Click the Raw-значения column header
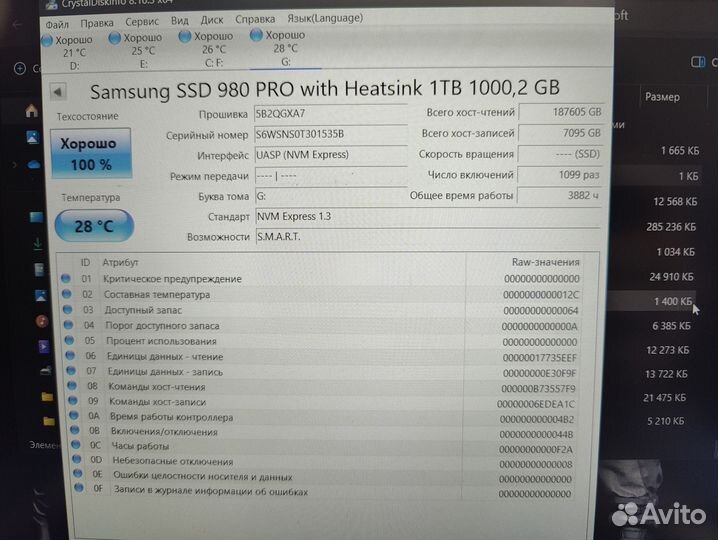This screenshot has width=718, height=540. click(545, 262)
